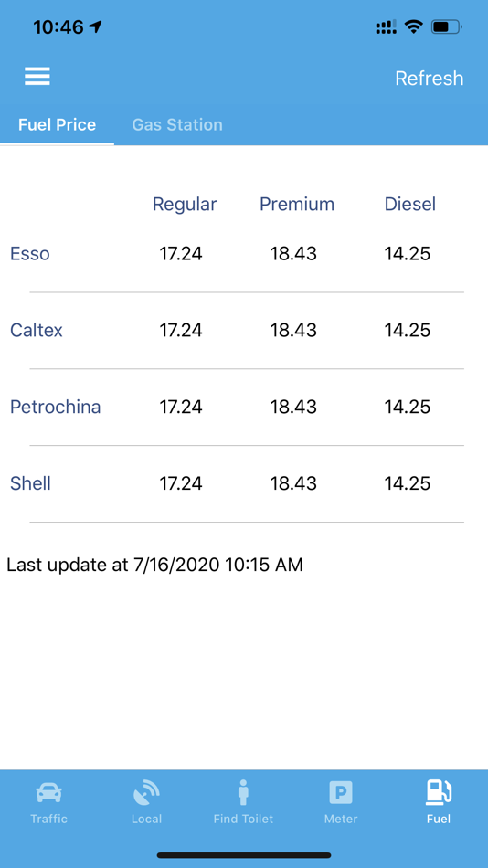Tap the Diesel column header
The height and width of the screenshot is (868, 488).
[x=410, y=205]
